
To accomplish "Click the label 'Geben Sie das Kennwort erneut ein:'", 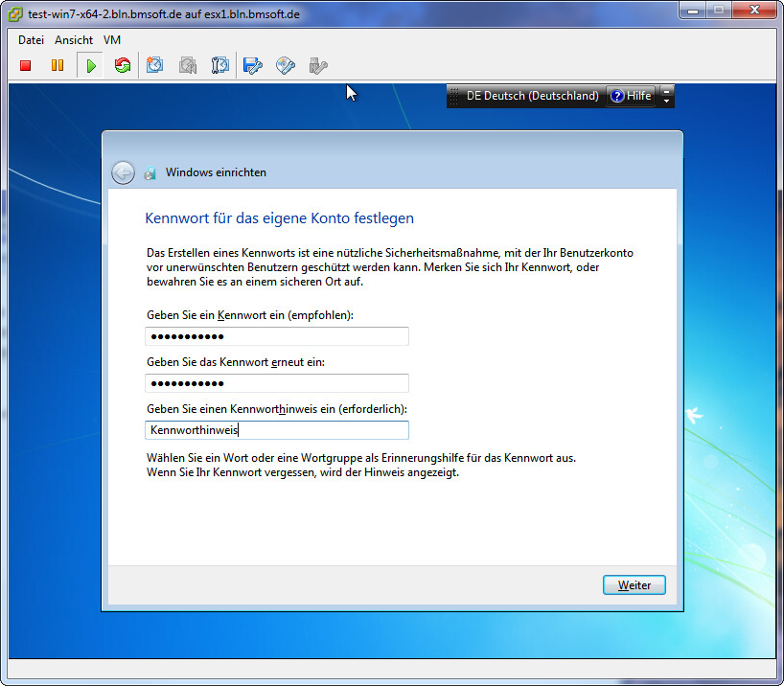I will 236,362.
